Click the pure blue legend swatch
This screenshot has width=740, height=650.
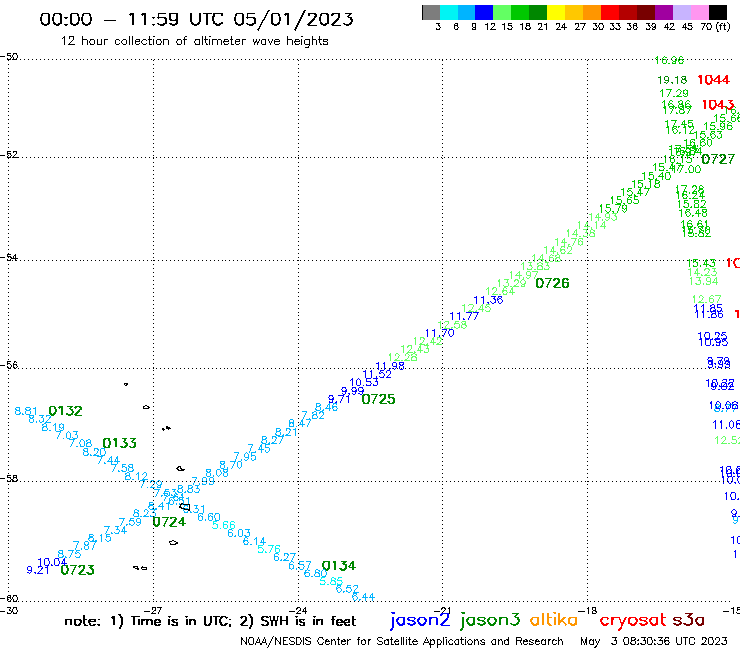tap(484, 12)
